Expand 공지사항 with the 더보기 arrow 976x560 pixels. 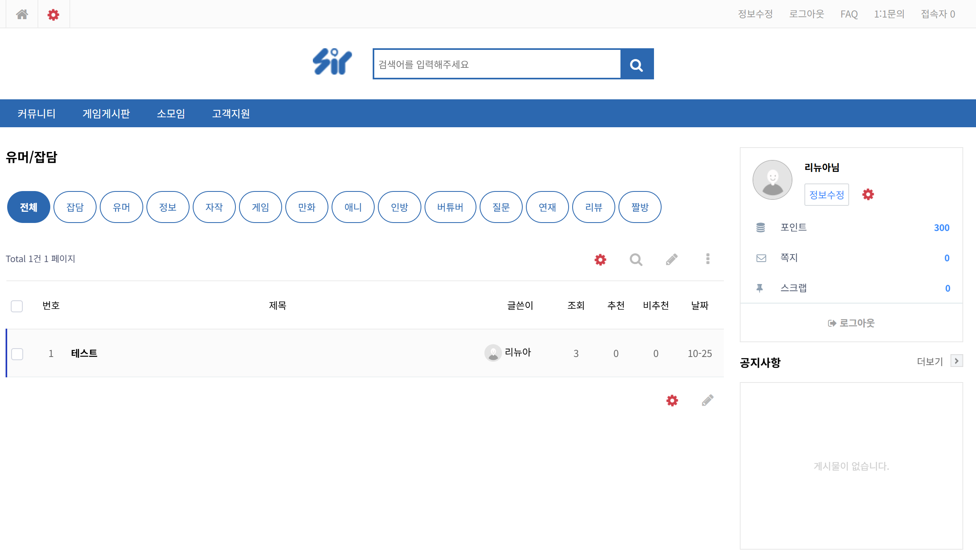[956, 361]
